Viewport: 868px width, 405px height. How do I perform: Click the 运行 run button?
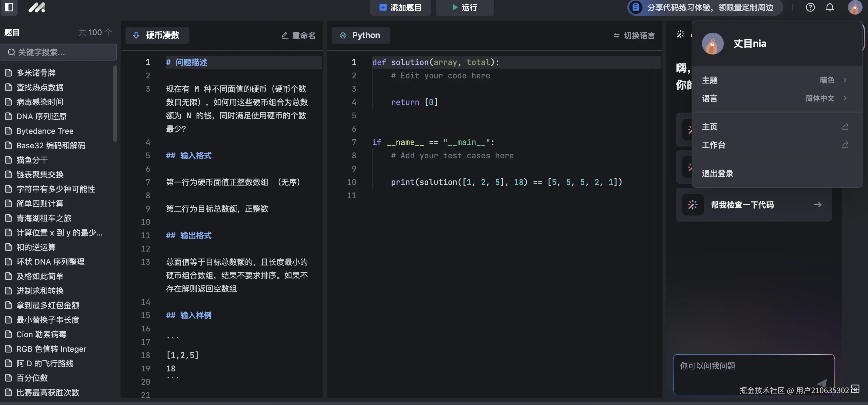464,7
